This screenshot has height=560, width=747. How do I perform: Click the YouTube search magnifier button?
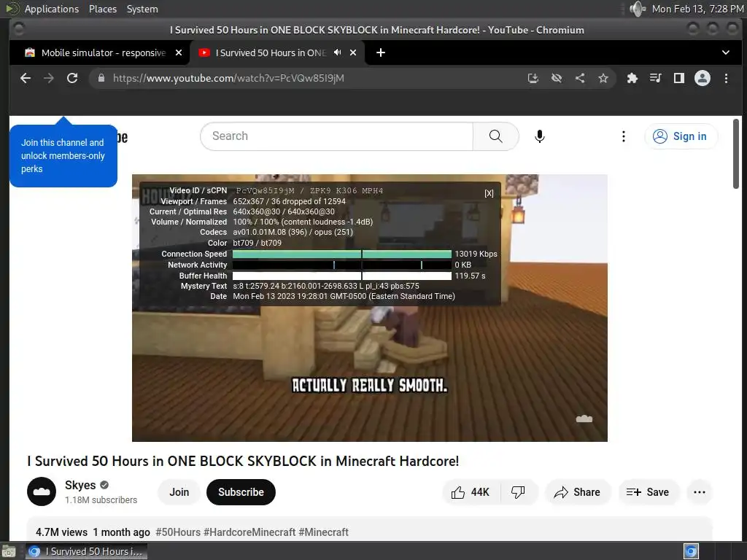click(495, 136)
